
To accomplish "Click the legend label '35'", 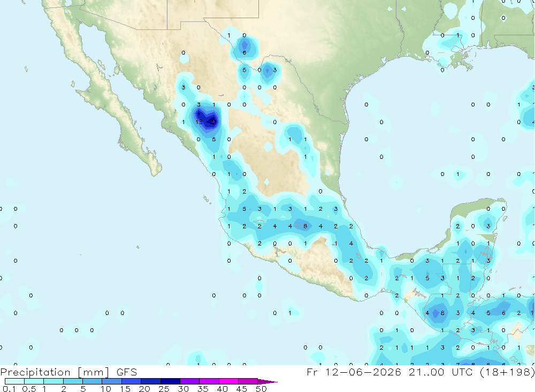I will (x=203, y=389).
